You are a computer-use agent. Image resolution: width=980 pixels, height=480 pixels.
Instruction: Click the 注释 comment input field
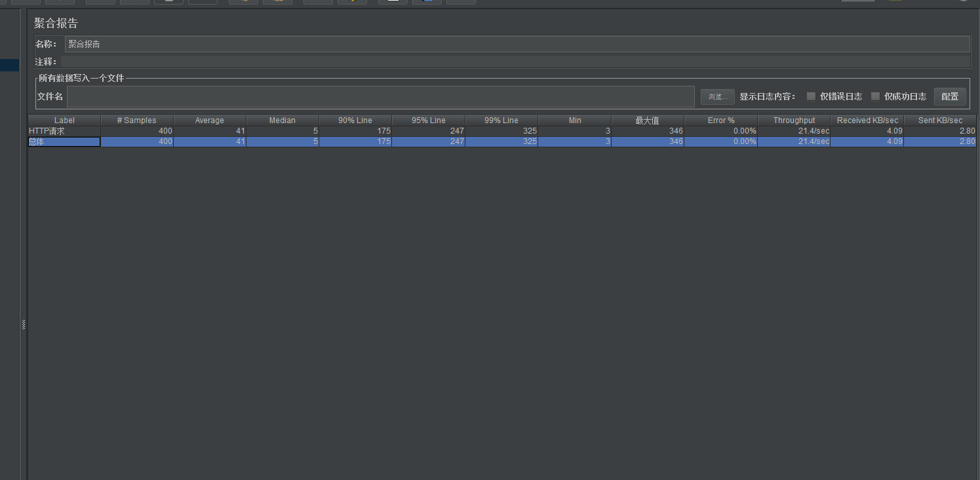pos(515,62)
